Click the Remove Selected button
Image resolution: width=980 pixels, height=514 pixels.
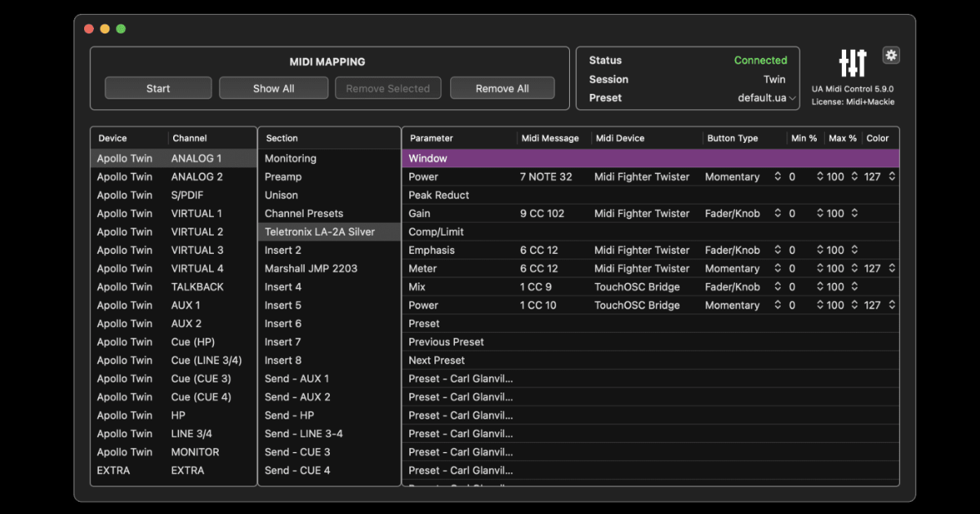(388, 88)
